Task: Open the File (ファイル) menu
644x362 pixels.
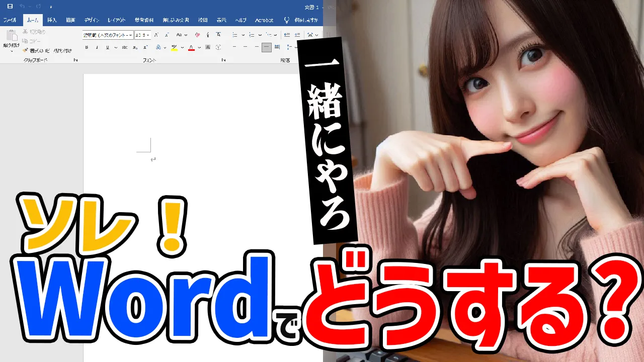Action: 10,20
